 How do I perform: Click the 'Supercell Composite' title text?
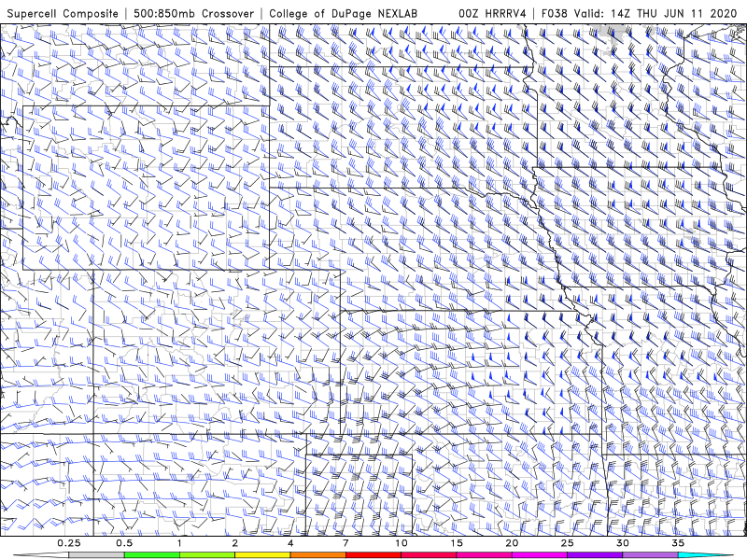(63, 13)
